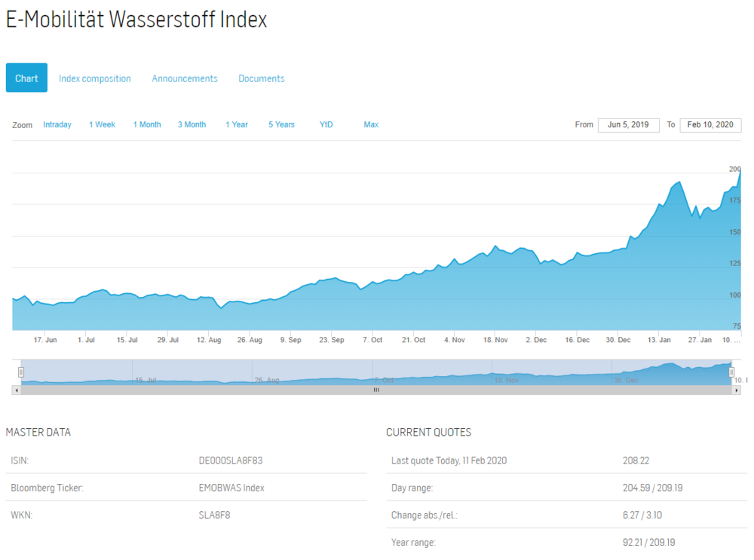Choose the 1 Month zoom option
754x560 pixels.
(x=147, y=124)
